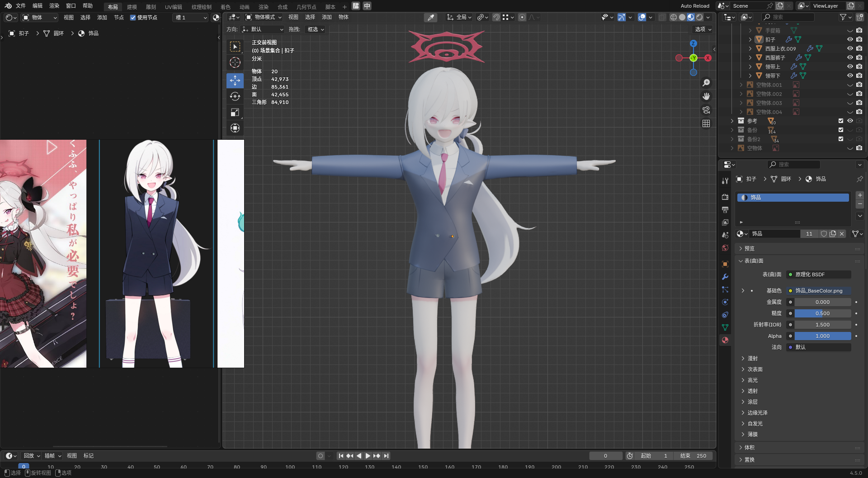The height and width of the screenshot is (478, 868).
Task: Expand the 自发光 section
Action: point(755,423)
